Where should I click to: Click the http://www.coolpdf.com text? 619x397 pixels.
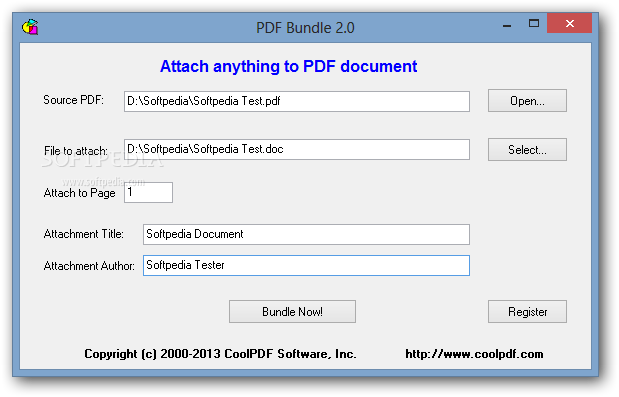click(x=474, y=354)
